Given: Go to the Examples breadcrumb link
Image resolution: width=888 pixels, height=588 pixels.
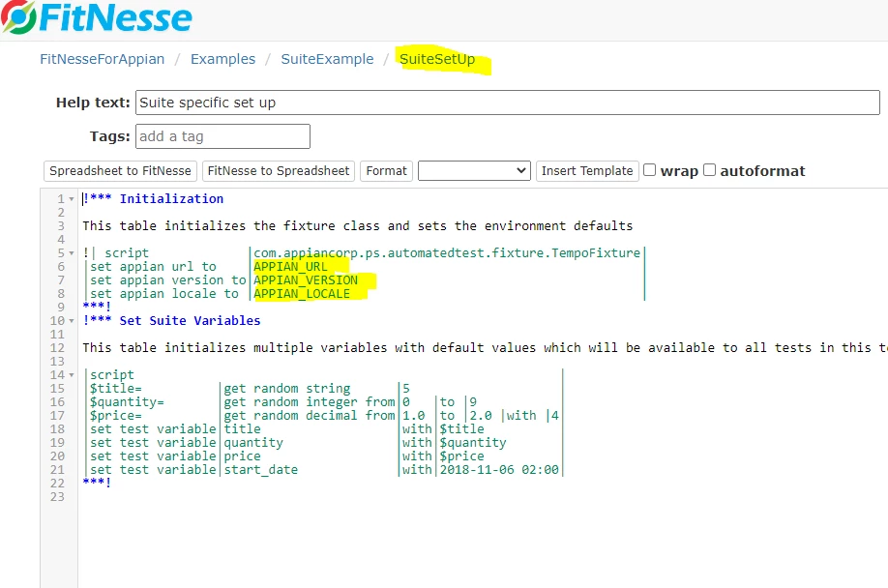Looking at the screenshot, I should 222,59.
